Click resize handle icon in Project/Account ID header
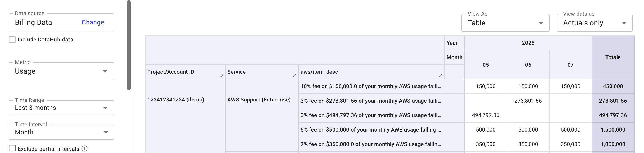 [x=221, y=76]
